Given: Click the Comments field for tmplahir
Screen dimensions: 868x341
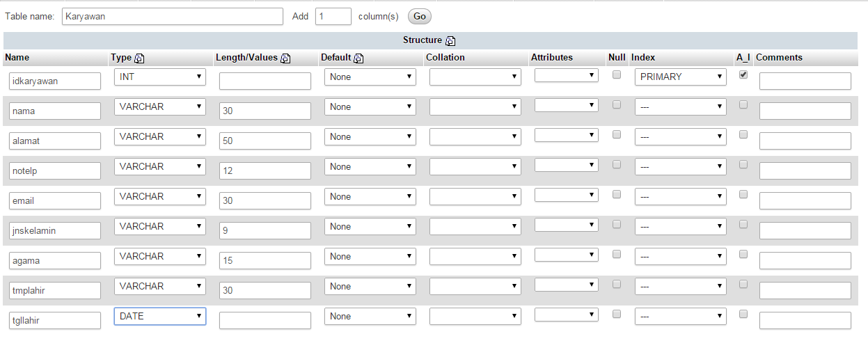Looking at the screenshot, I should click(x=805, y=290).
